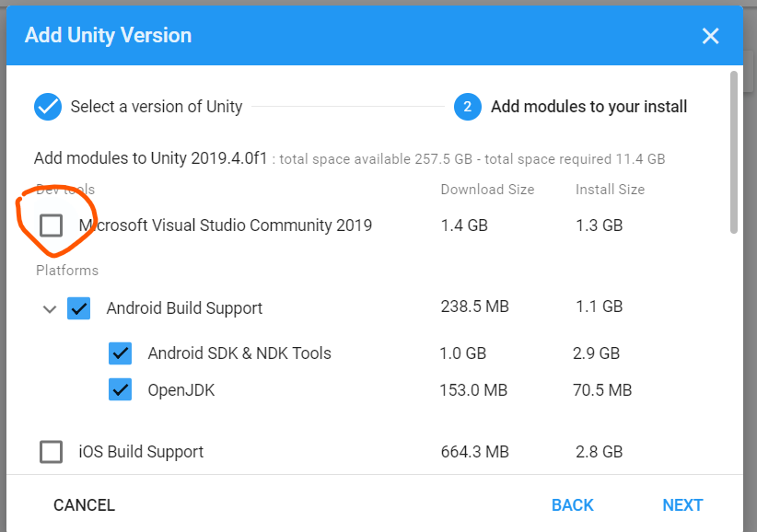The image size is (757, 532).
Task: Uncheck Android SDK & NDK Tools
Action: tap(121, 353)
